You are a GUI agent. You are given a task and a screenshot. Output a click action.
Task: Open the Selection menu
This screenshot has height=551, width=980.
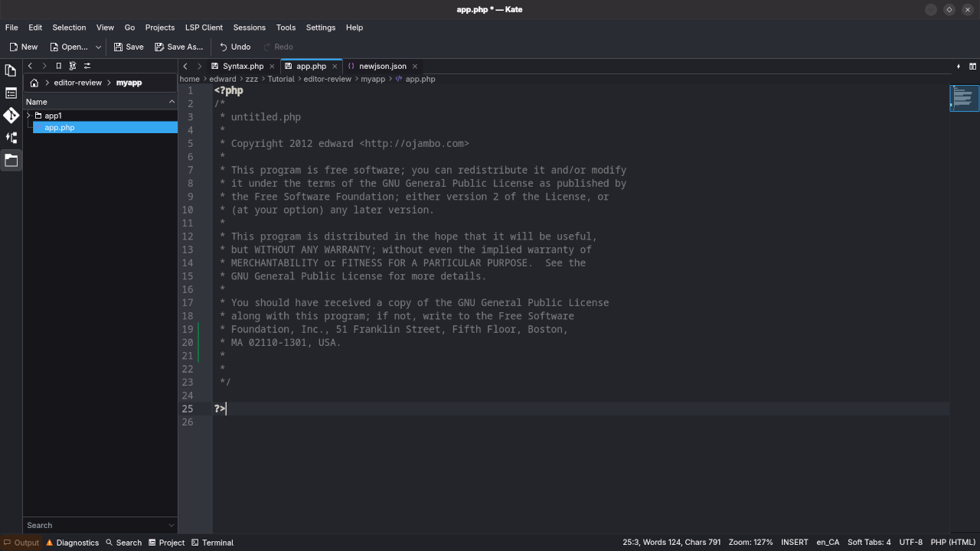coord(69,28)
